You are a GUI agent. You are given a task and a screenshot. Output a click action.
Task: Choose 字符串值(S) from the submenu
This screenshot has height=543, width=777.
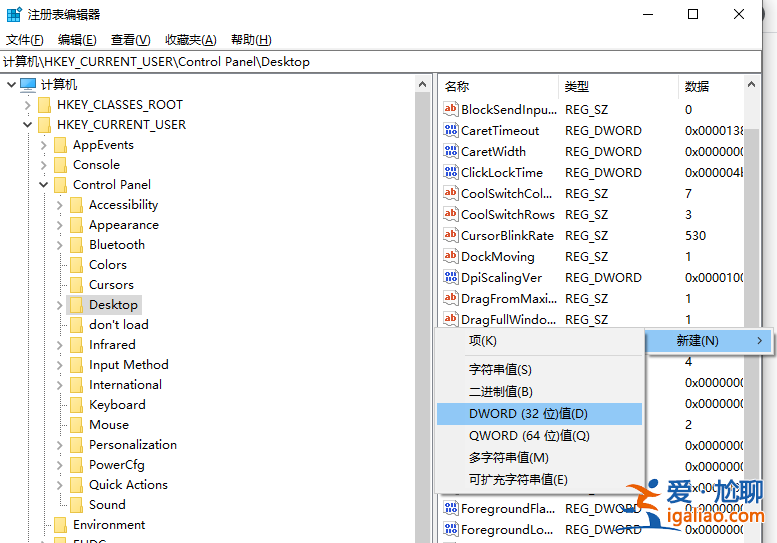coord(539,370)
